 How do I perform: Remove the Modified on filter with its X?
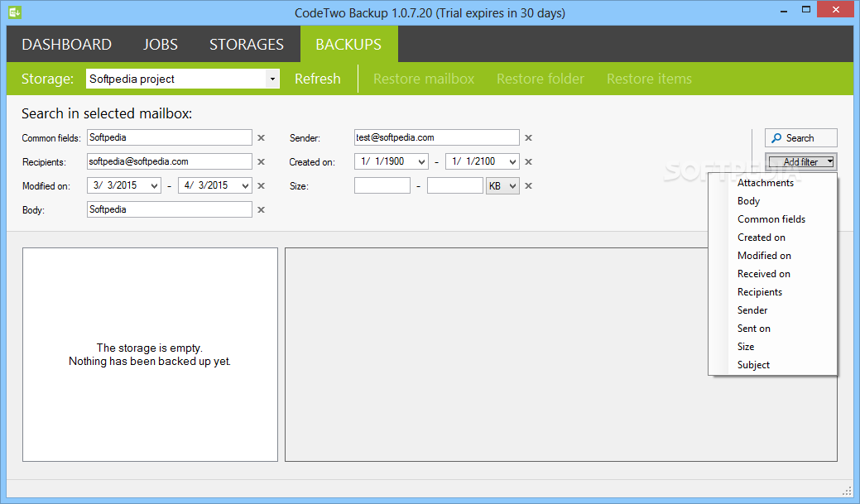click(261, 186)
